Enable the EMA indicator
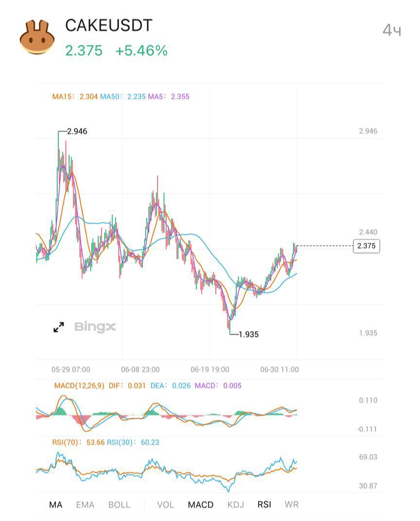Screen dimensions: 420x521 85,504
